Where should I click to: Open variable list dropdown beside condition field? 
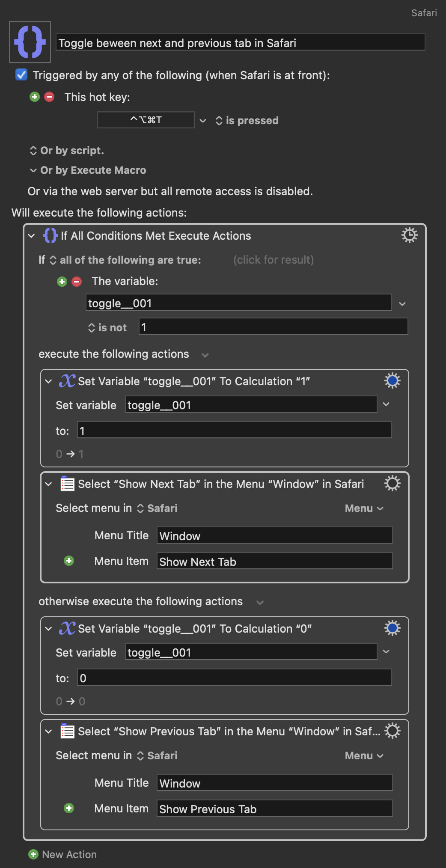[402, 303]
